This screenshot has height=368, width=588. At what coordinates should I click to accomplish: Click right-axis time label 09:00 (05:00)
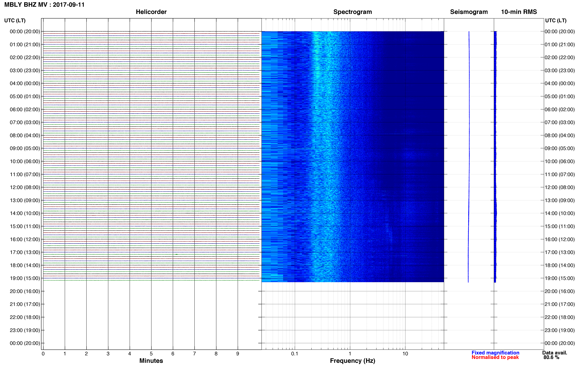pos(560,148)
